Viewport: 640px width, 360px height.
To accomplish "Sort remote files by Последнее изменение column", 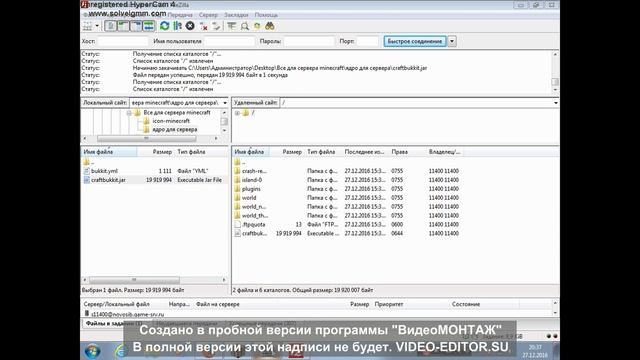I will coord(365,152).
